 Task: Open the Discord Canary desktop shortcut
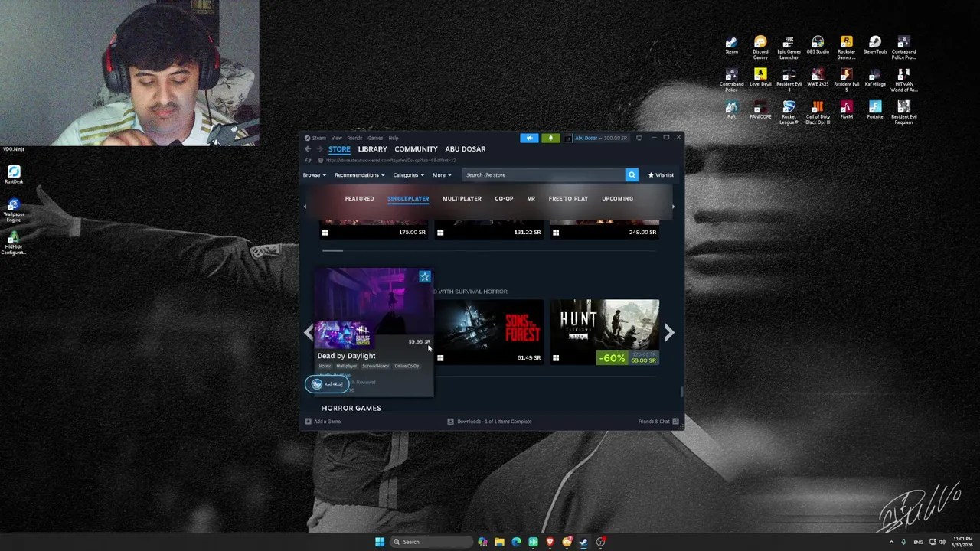click(760, 47)
